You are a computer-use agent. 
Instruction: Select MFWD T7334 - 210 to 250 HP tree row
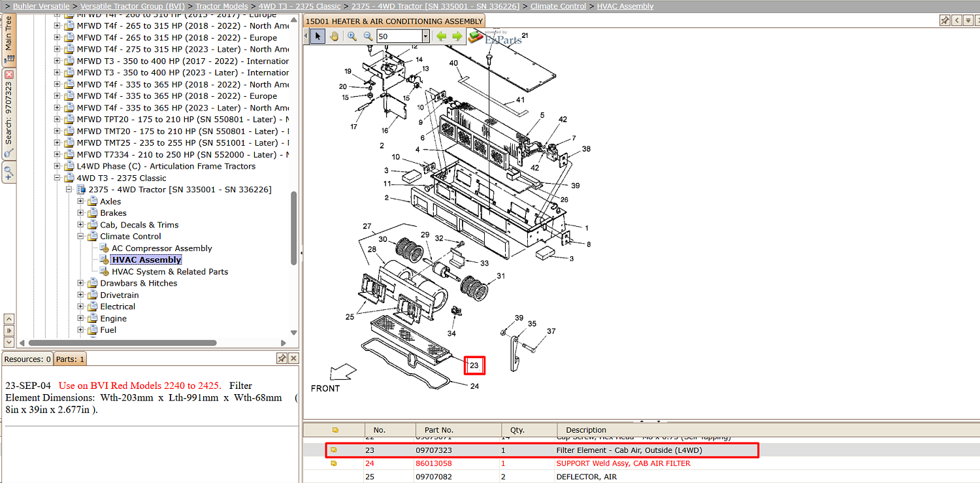click(182, 155)
